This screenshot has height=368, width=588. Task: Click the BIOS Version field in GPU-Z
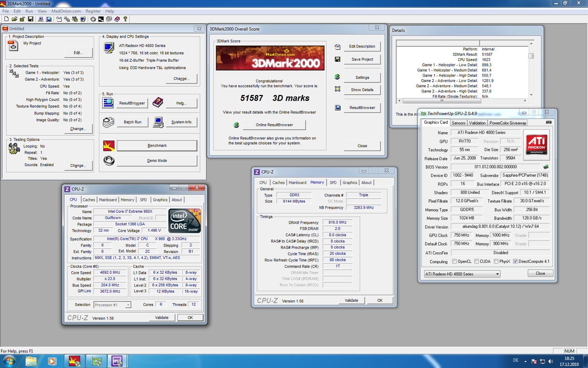coord(495,167)
